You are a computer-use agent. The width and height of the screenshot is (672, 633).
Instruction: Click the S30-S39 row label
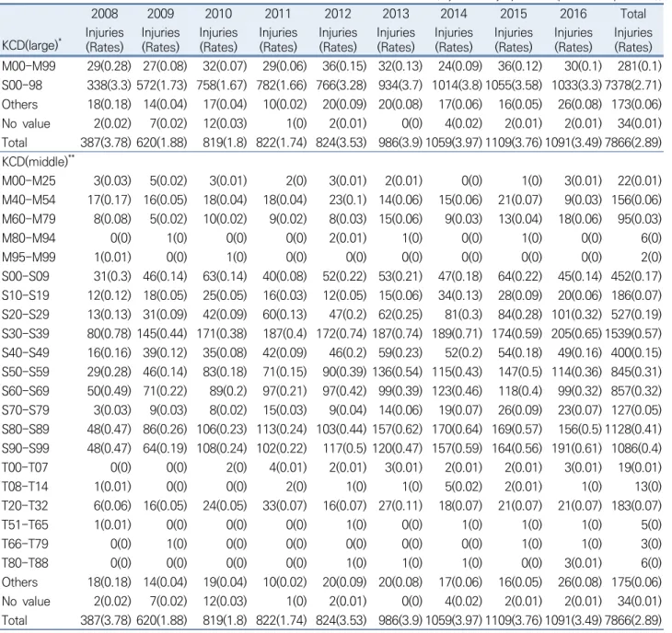25,334
